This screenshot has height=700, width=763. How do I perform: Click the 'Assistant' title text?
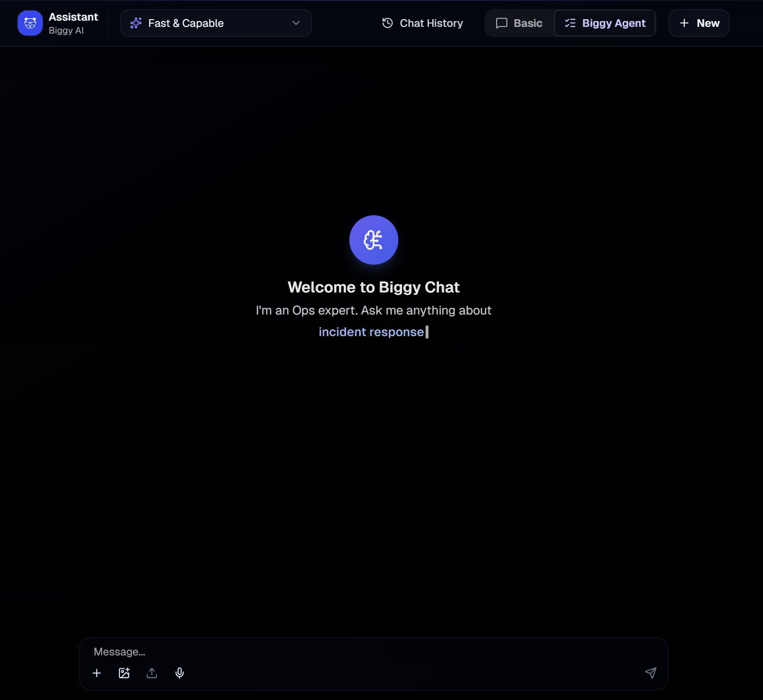[73, 17]
